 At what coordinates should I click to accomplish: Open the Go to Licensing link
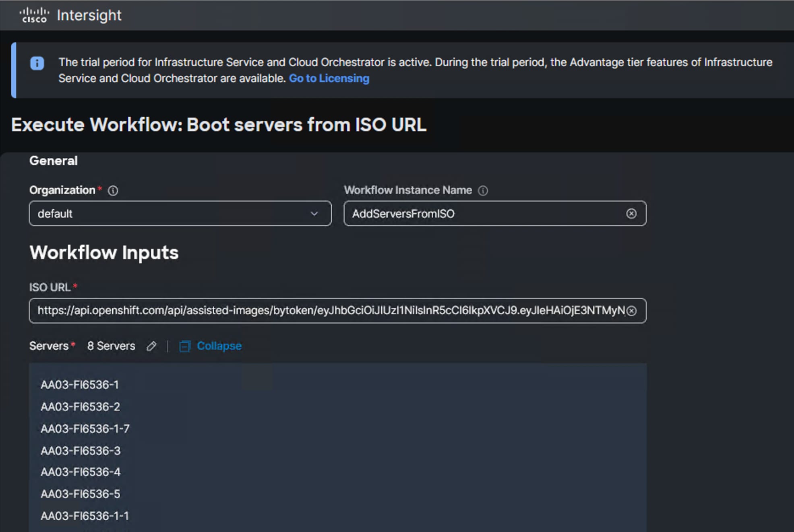tap(329, 78)
